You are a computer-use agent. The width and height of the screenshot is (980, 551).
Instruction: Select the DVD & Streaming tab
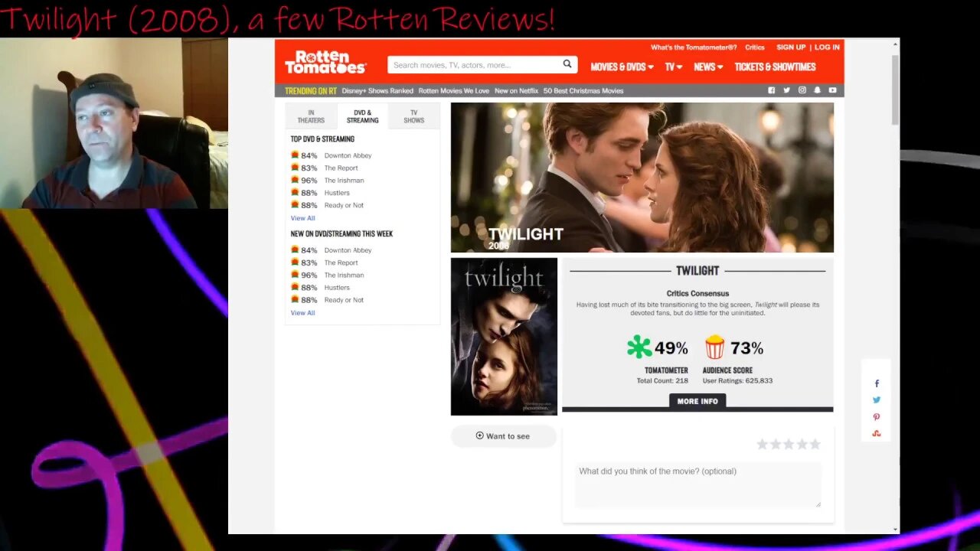tap(362, 116)
